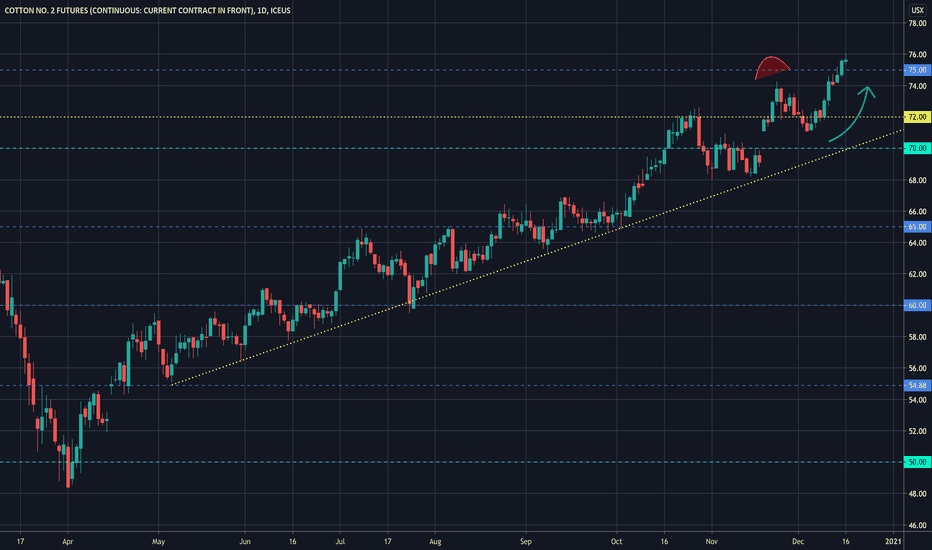Click the 76.00 price axis value
932x550 pixels.
[917, 55]
